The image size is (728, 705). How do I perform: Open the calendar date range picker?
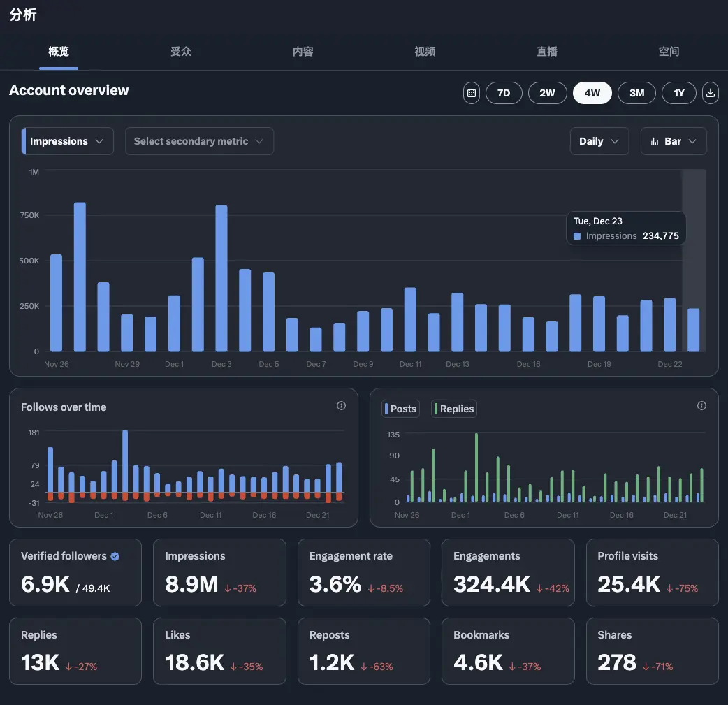click(x=472, y=93)
